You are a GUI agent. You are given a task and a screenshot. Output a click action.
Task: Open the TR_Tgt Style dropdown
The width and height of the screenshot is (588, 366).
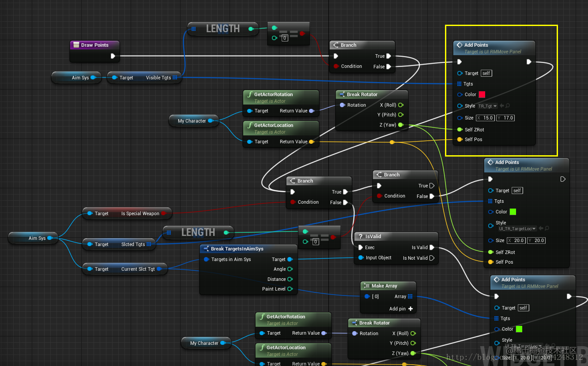(488, 106)
